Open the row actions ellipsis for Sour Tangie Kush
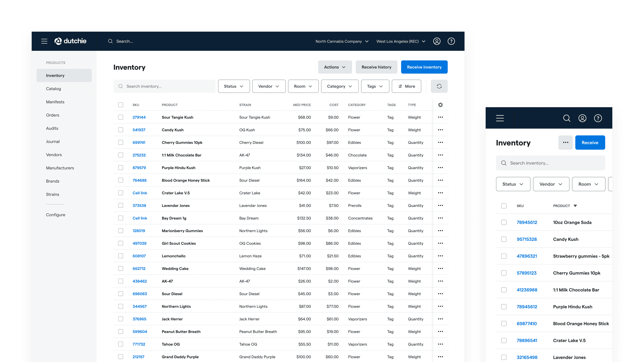The image size is (644, 362). tap(440, 117)
